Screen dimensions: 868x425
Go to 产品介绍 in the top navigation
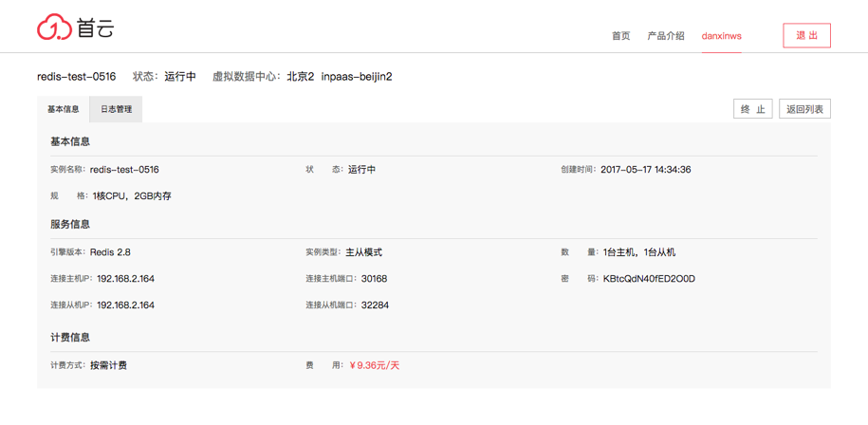pyautogui.click(x=665, y=36)
